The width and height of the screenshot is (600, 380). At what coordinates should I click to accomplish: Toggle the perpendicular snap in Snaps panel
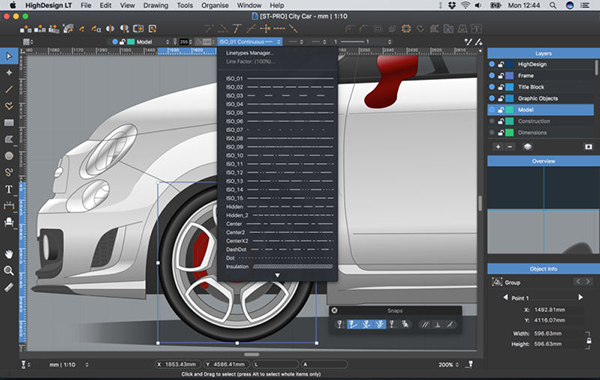pos(437,325)
